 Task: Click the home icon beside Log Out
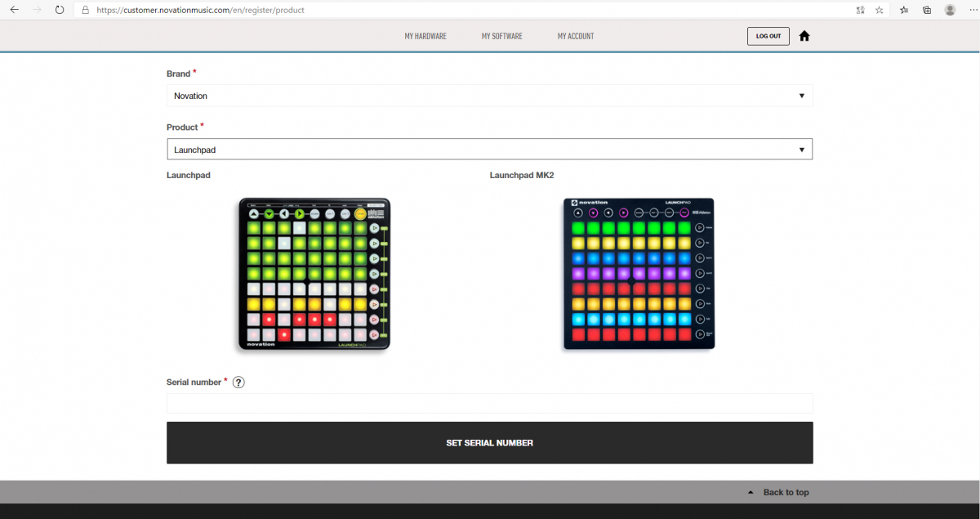(x=804, y=36)
